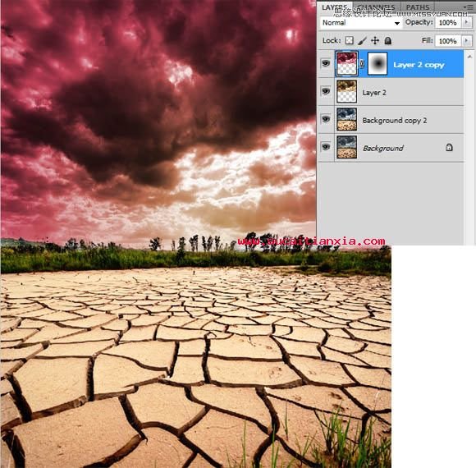Click the Opacity label

click(x=419, y=22)
